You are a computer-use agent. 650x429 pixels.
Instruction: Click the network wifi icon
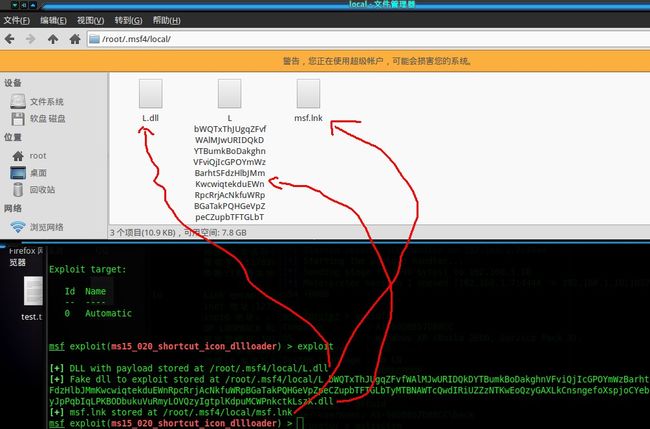coord(18,227)
